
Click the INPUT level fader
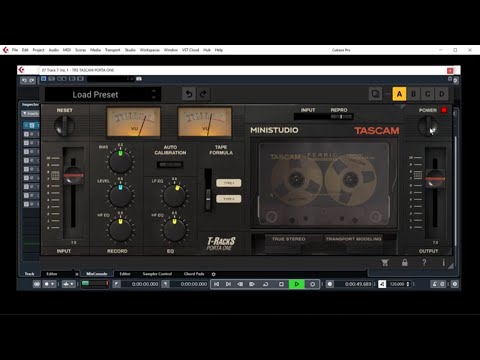(x=74, y=175)
